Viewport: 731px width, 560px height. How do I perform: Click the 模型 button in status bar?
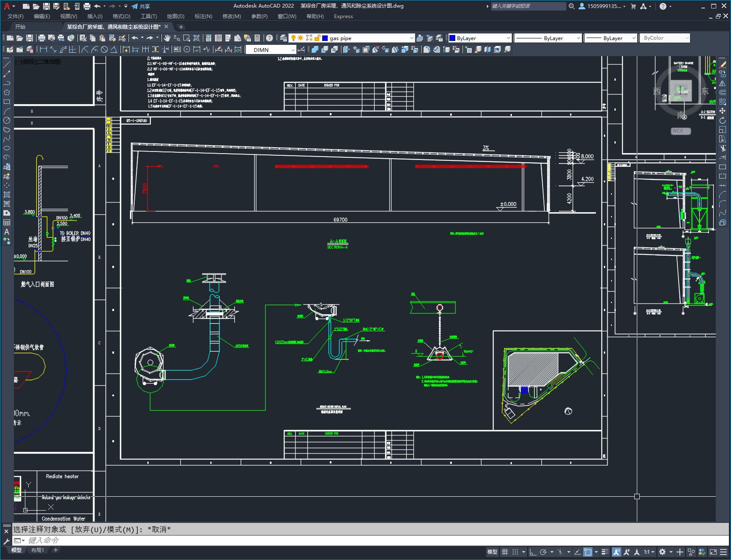point(492,552)
